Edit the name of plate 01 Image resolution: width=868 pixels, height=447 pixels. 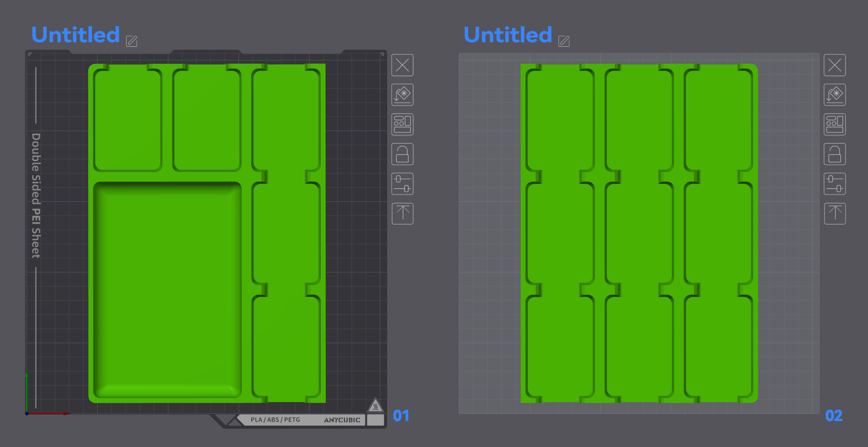[132, 41]
